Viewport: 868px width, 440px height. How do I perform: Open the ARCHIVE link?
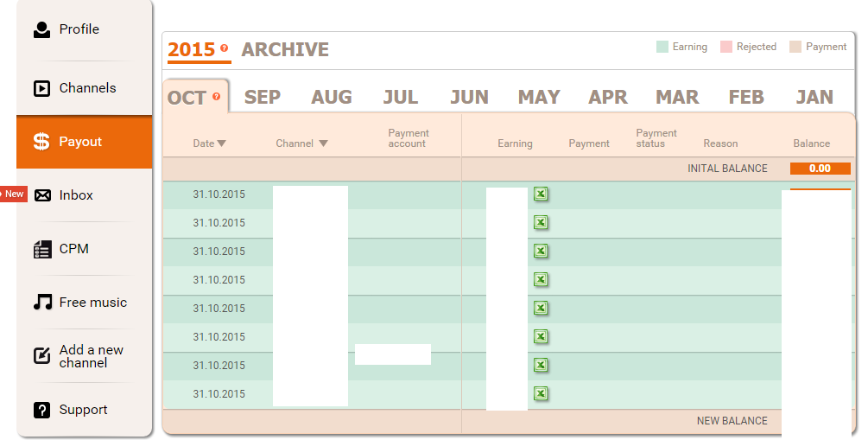(285, 50)
